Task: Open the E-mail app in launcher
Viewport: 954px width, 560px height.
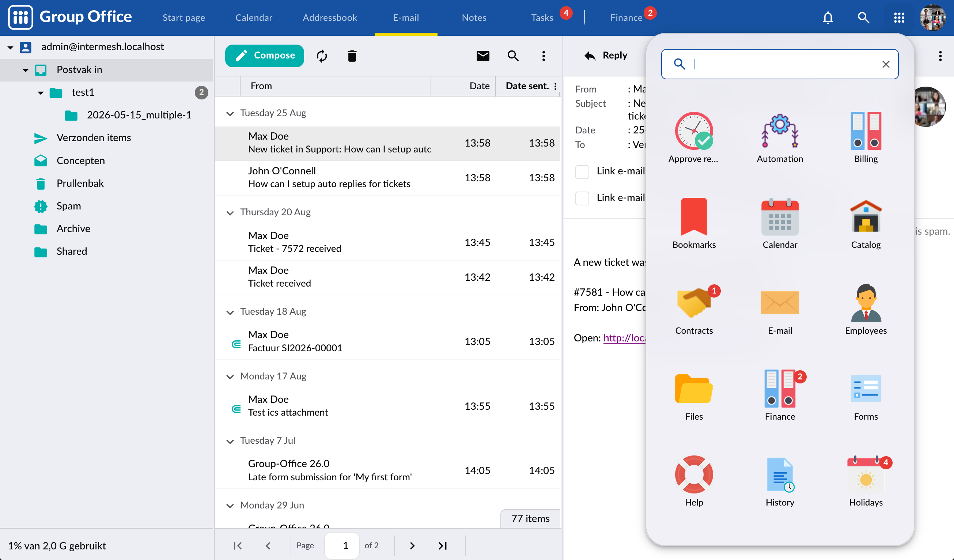Action: pyautogui.click(x=780, y=309)
